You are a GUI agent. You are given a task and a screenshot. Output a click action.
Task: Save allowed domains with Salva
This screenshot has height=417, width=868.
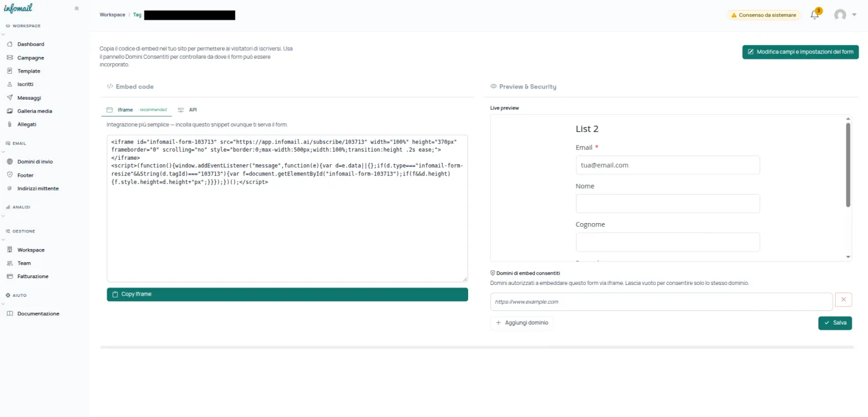(x=835, y=323)
